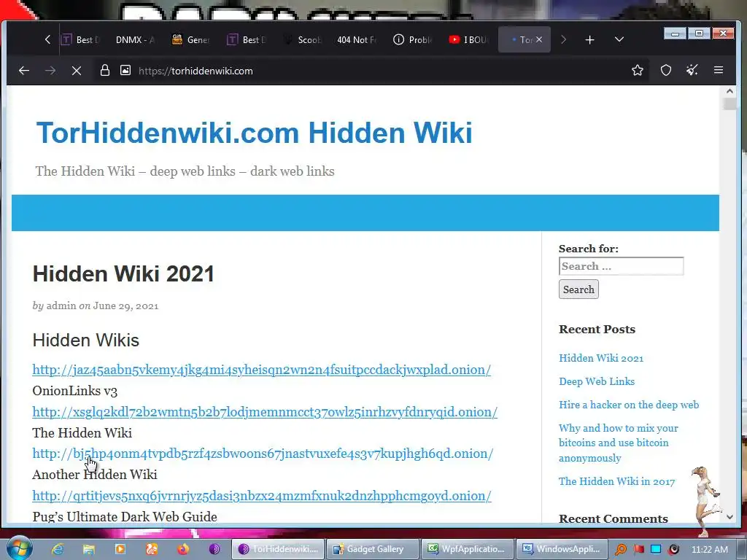Click the June 29, 2021 post date
747x560 pixels.
[125, 306]
